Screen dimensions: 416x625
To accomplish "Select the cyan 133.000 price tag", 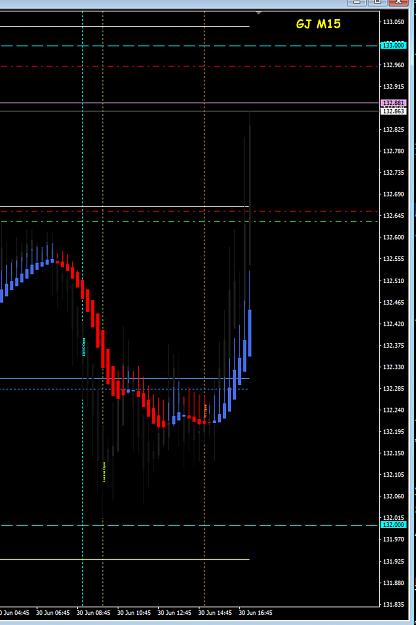I will click(x=393, y=45).
